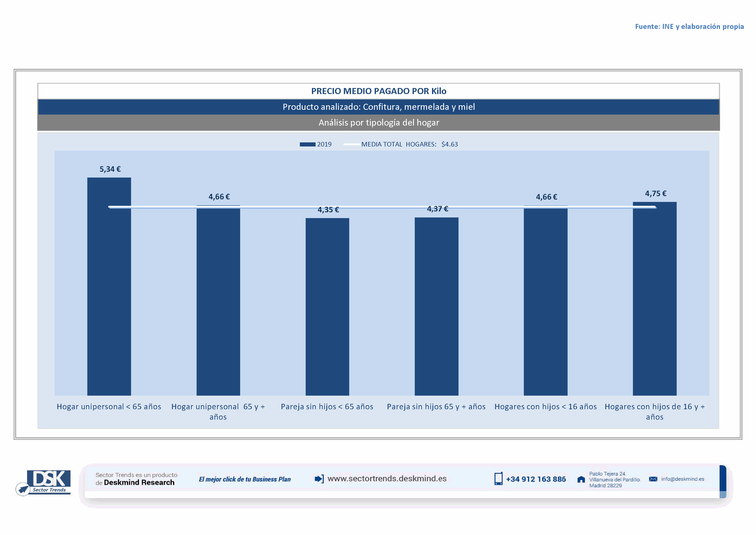The image size is (756, 535).
Task: Click the Pareja sin hijos 65 y + años axis label
Action: coord(436,407)
